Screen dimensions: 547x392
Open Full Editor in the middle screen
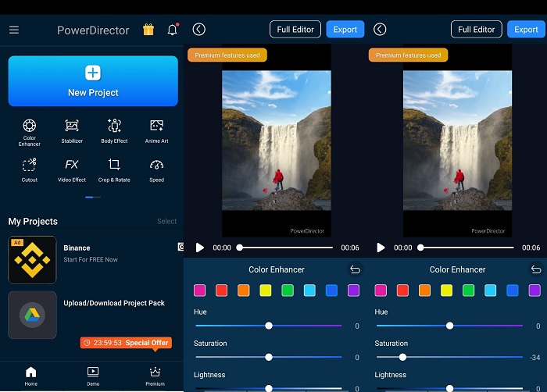pos(295,30)
